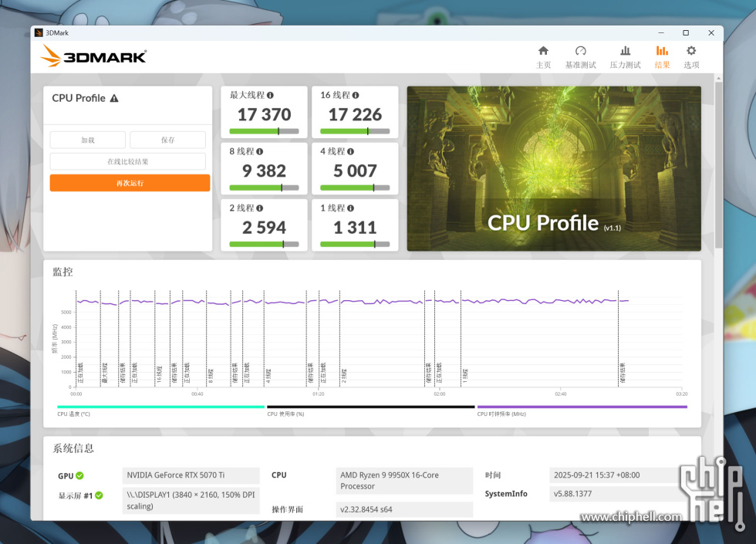The width and height of the screenshot is (756, 544).
Task: Click the 2 线程 score bar under 2 594
Action: tap(264, 244)
